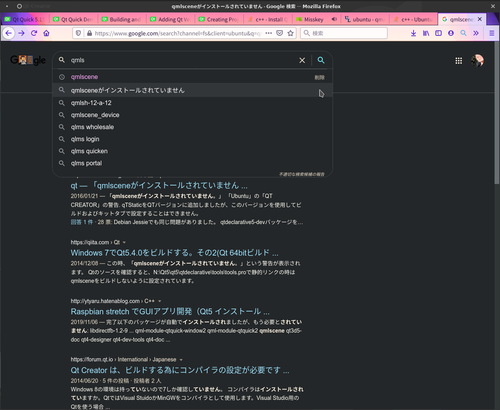Expand options arrow next to forum.qt.io URL
500x410 pixels.
click(x=181, y=360)
